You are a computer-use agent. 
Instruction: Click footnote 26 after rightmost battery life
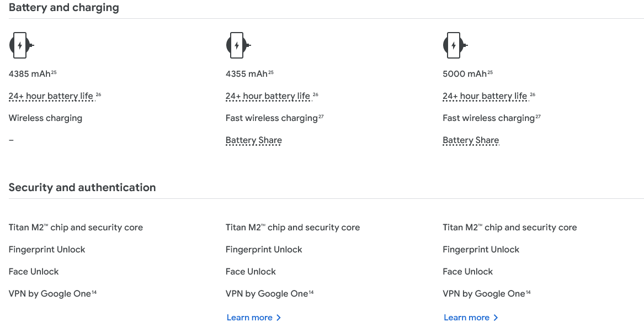(533, 94)
